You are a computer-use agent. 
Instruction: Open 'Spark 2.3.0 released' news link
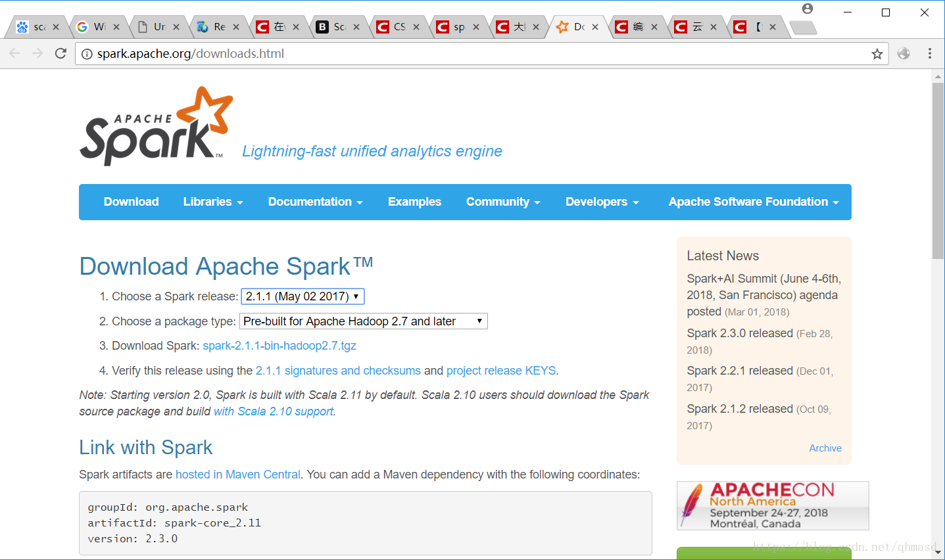(740, 333)
